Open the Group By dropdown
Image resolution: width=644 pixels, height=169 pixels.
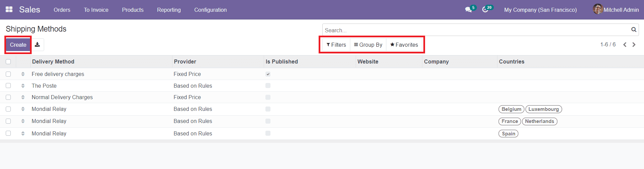tap(368, 45)
